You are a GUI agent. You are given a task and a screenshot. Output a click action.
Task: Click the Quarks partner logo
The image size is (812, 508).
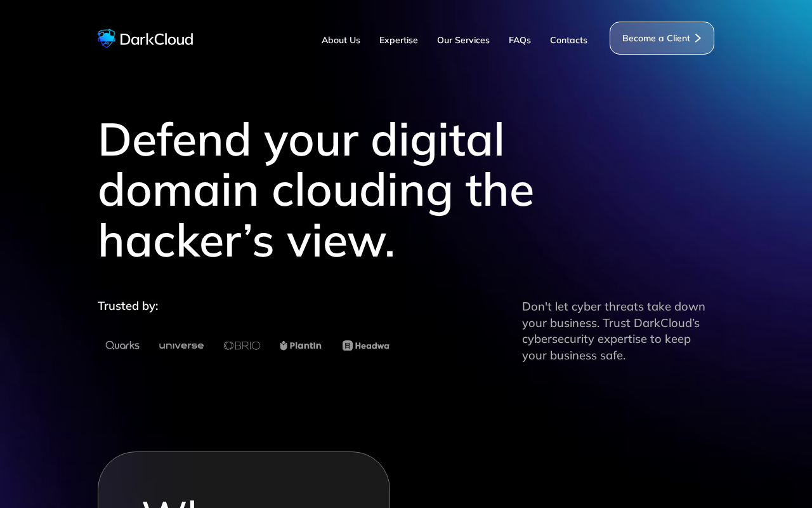click(x=122, y=345)
